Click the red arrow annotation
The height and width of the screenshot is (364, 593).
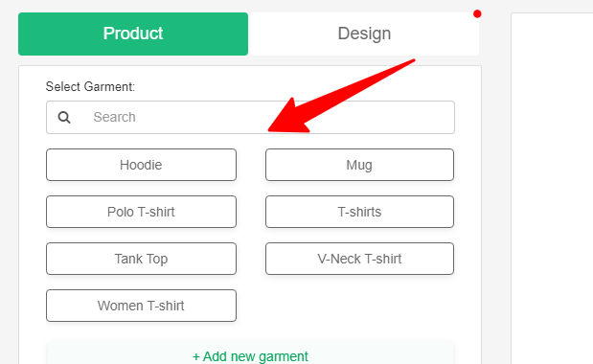coord(341,96)
